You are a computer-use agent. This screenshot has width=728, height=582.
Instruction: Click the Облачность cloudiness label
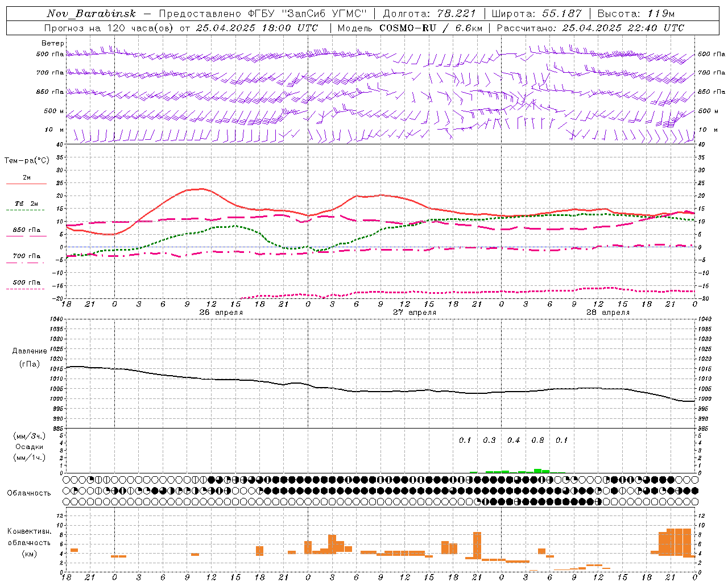(29, 493)
